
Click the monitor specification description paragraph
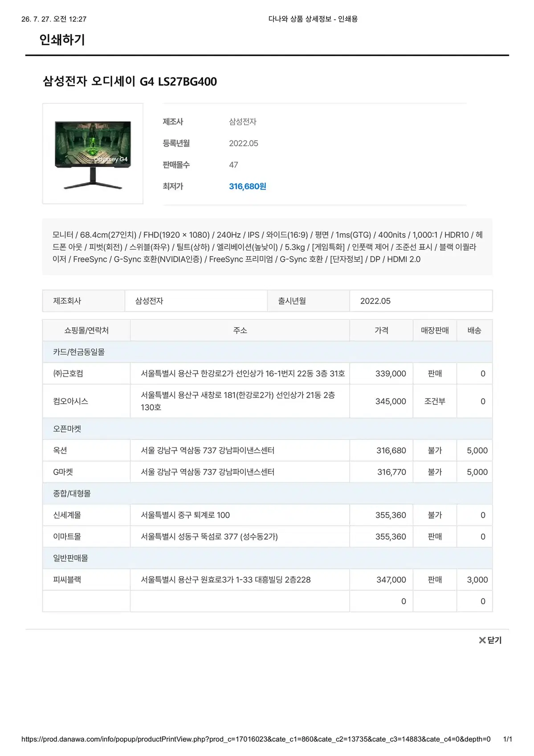tap(267, 247)
